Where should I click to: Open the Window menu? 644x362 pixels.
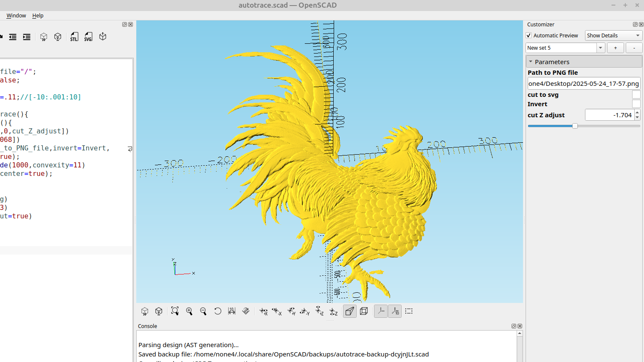coord(16,15)
